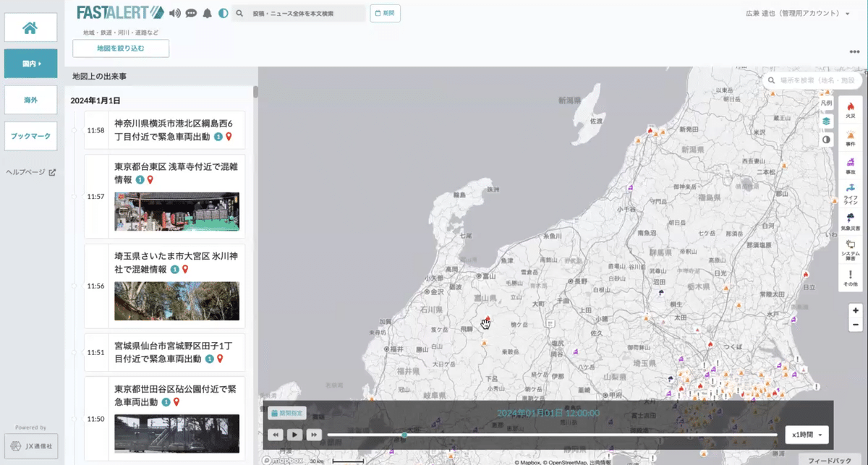868x465 pixels.
Task: Switch to the 国内 tab
Action: (x=30, y=64)
